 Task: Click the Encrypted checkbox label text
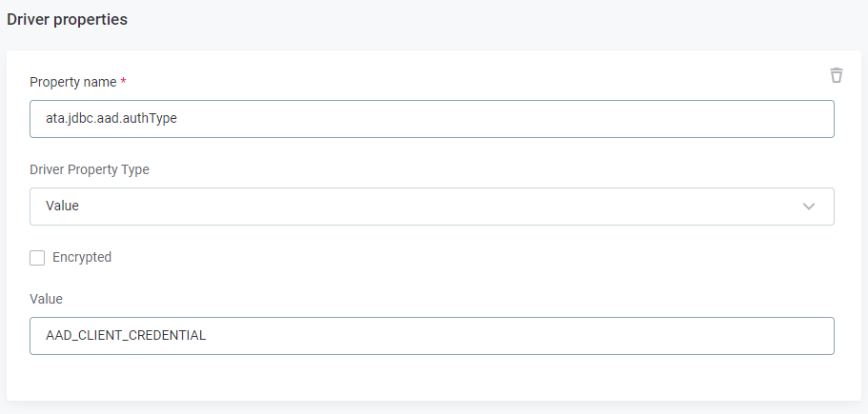(82, 257)
